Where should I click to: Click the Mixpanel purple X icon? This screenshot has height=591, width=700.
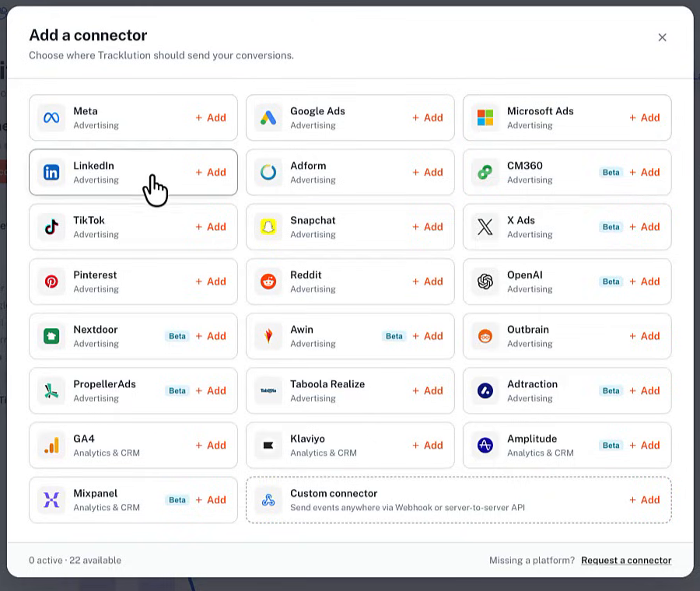[51, 500]
